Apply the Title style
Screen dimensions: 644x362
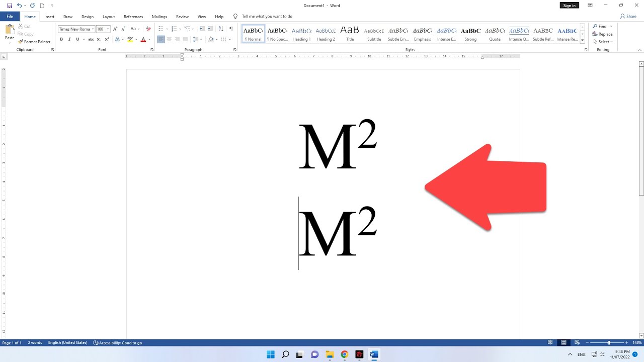tap(350, 34)
